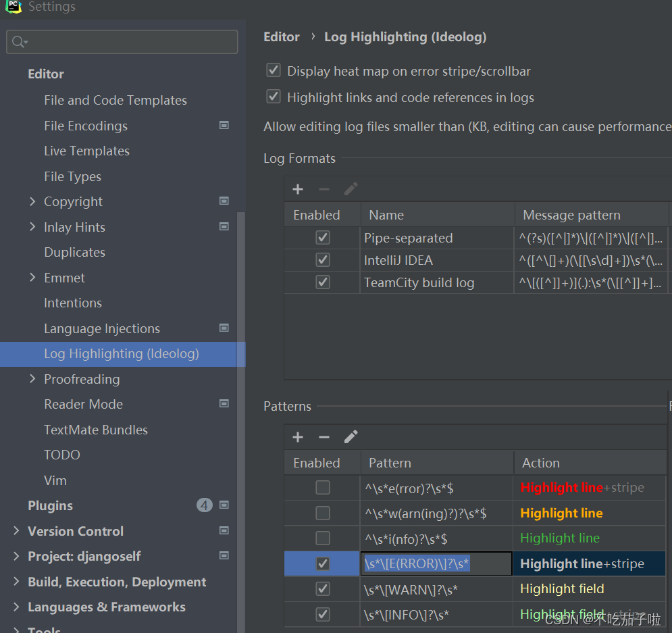
Task: Disable the [E(RROR) pattern checkbox
Action: [x=323, y=563]
